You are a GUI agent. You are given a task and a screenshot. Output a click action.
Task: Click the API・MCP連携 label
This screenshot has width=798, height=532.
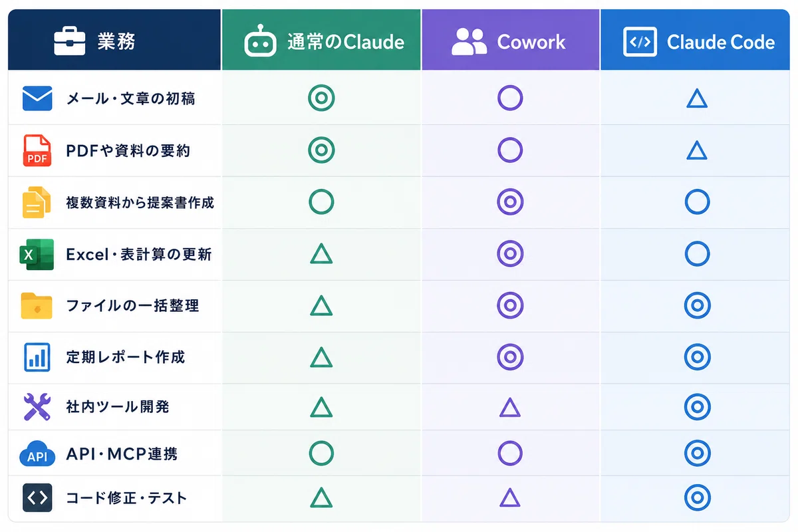(122, 455)
